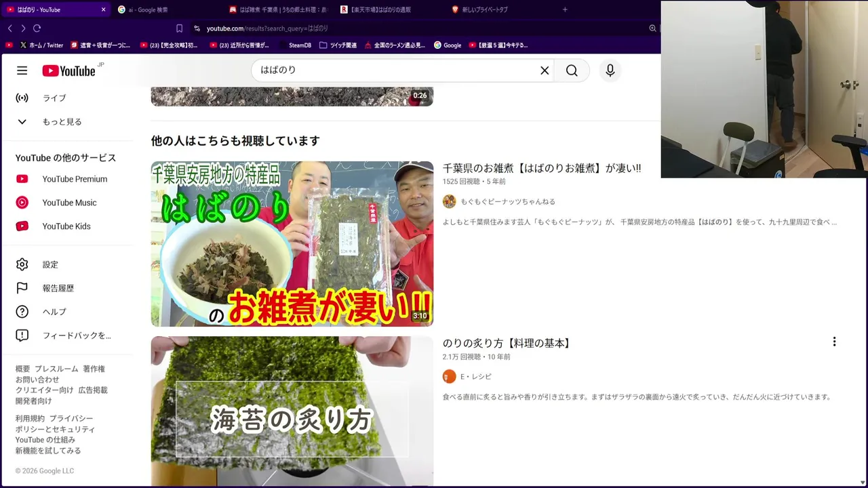
Task: Open the もぐもぐピーナッツちゃんねる channel avatar
Action: tap(449, 201)
